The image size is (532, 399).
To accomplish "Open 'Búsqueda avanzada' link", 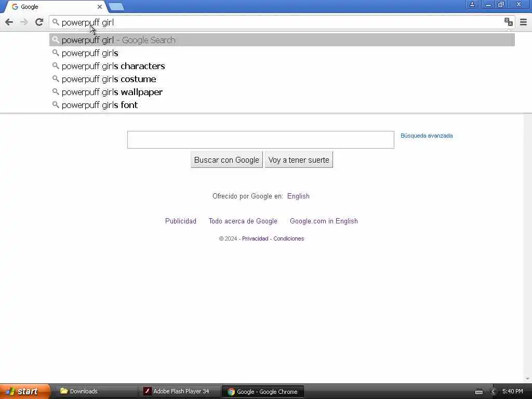I will tap(427, 136).
